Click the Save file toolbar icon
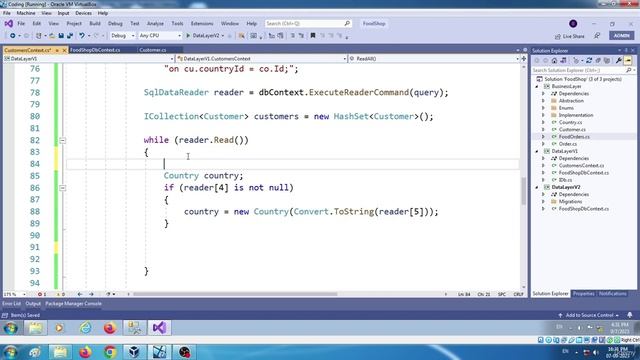 click(61, 36)
